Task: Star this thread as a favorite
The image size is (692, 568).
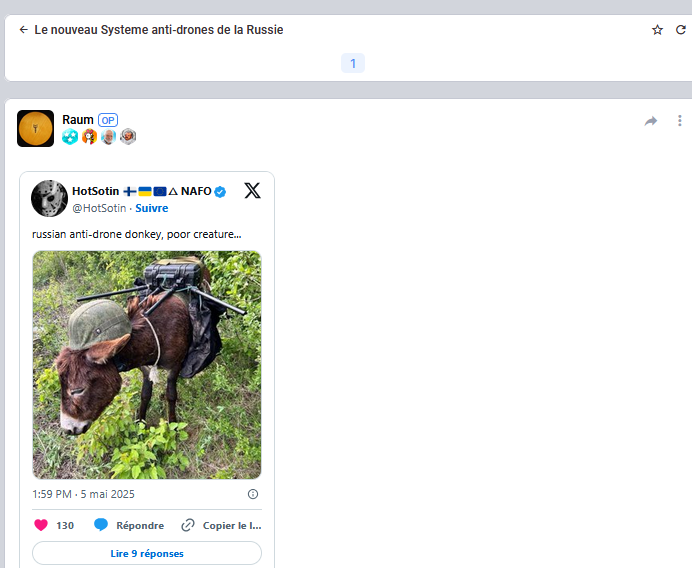Action: tap(657, 30)
